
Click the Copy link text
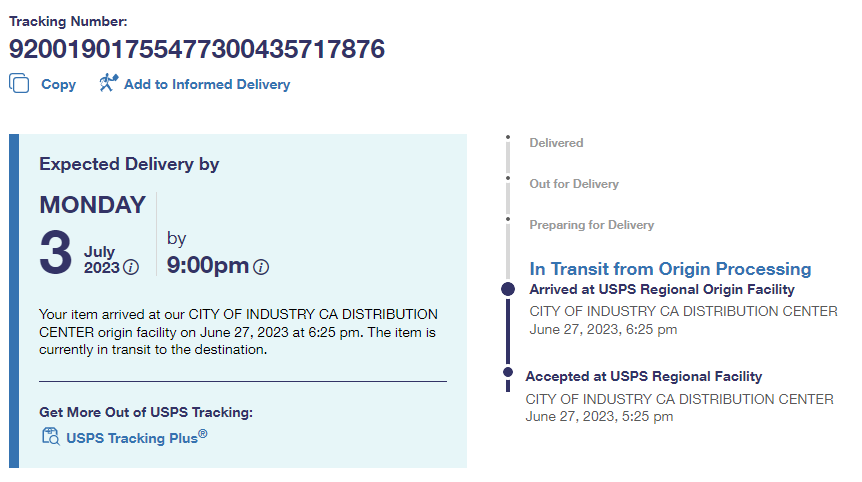58,85
